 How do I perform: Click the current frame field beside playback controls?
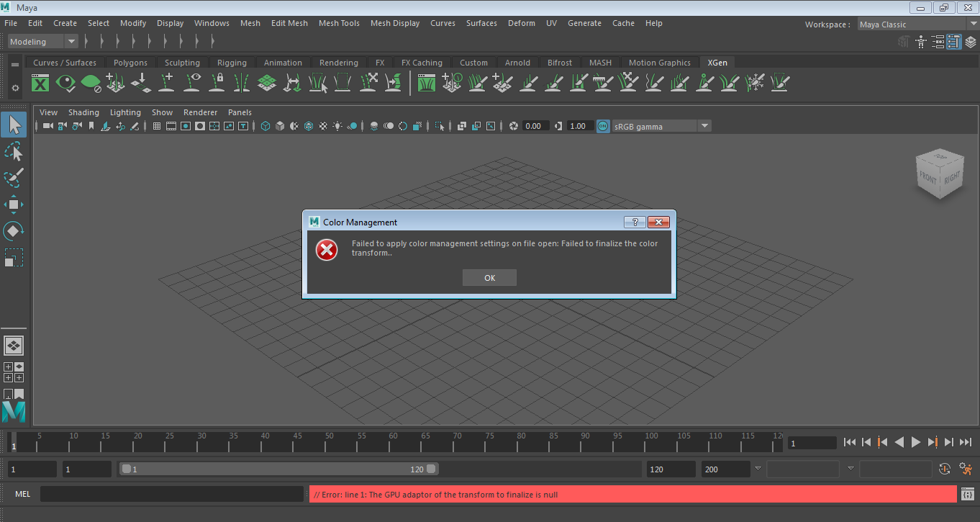(812, 444)
